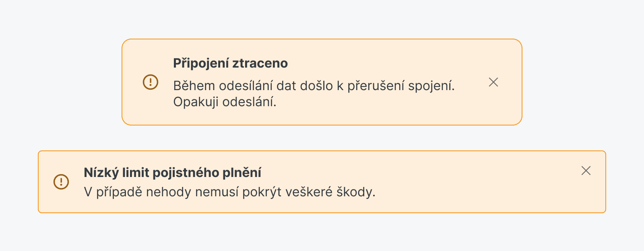Screen dimensions: 644x251
Task: Click the warning icon beside "Nízký limit pojistného plnění"
Action: click(61, 182)
